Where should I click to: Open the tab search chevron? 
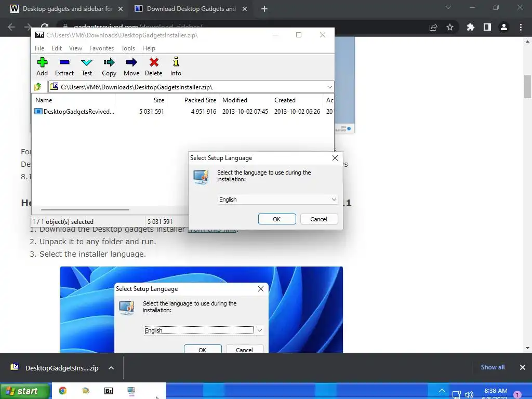pos(448,7)
